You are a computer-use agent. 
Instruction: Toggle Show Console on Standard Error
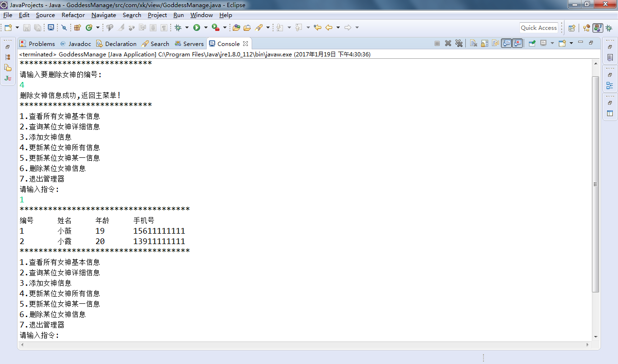pos(517,43)
